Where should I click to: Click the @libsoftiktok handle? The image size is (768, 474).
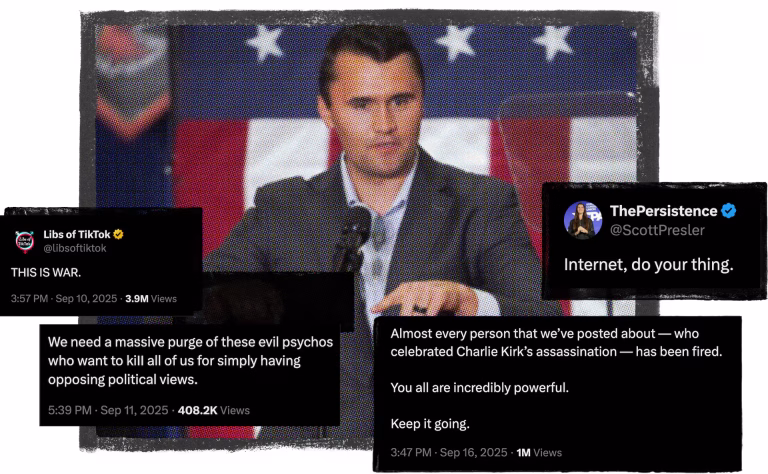(x=78, y=248)
